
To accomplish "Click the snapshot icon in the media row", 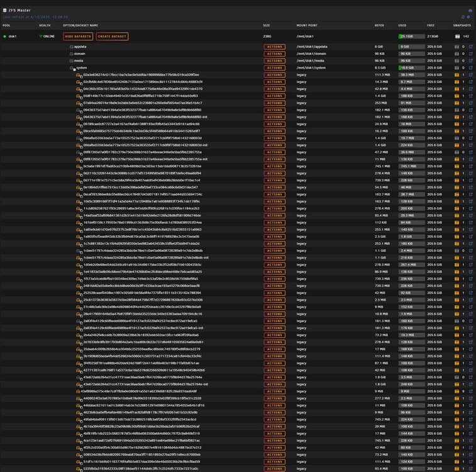I will 457,61.
